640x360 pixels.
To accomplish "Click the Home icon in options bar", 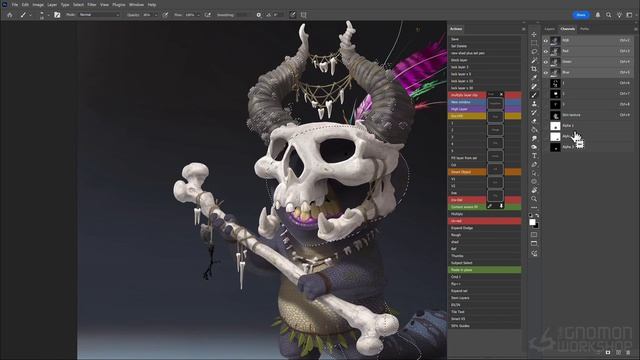I will pyautogui.click(x=10, y=15).
